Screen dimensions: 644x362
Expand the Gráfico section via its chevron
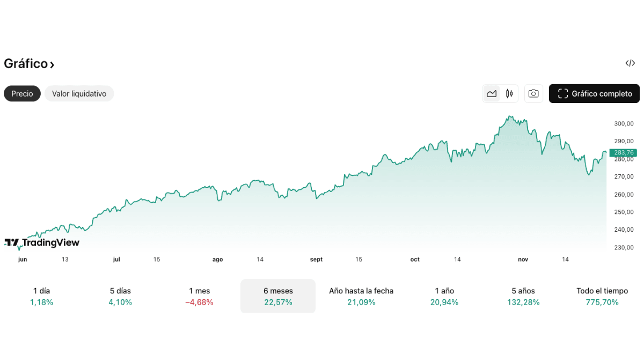(52, 64)
